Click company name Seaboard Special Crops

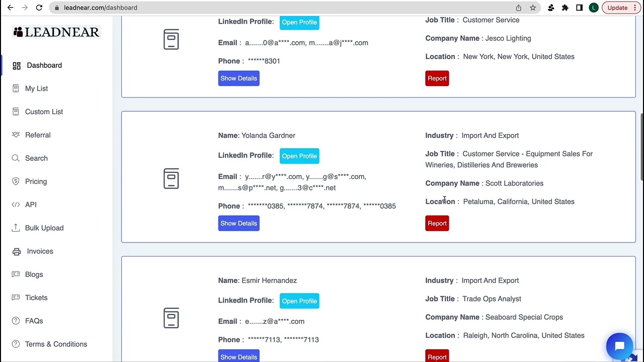click(524, 317)
